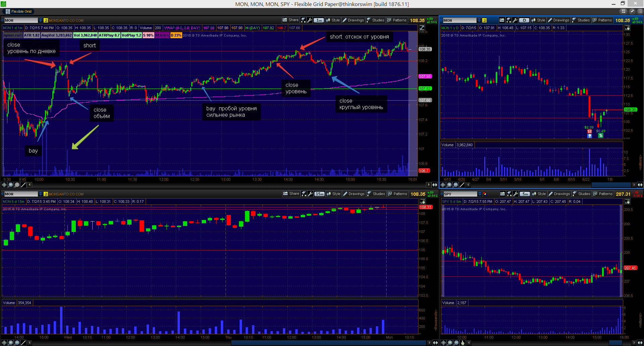The width and height of the screenshot is (644, 346).
Task: Open D timeframe selector in daily chart
Action: (x=524, y=20)
